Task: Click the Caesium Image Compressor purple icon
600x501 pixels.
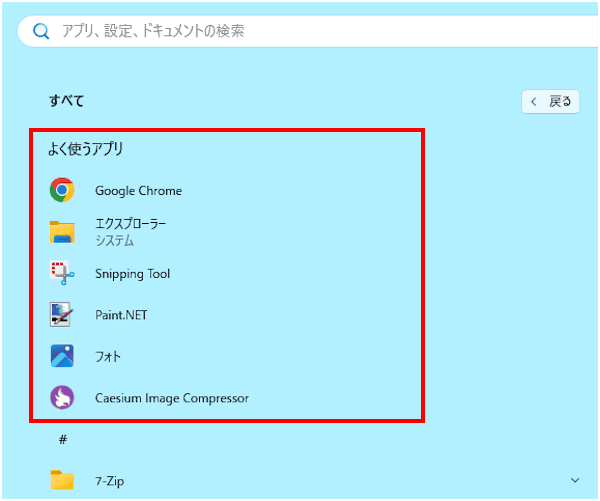Action: pyautogui.click(x=62, y=397)
